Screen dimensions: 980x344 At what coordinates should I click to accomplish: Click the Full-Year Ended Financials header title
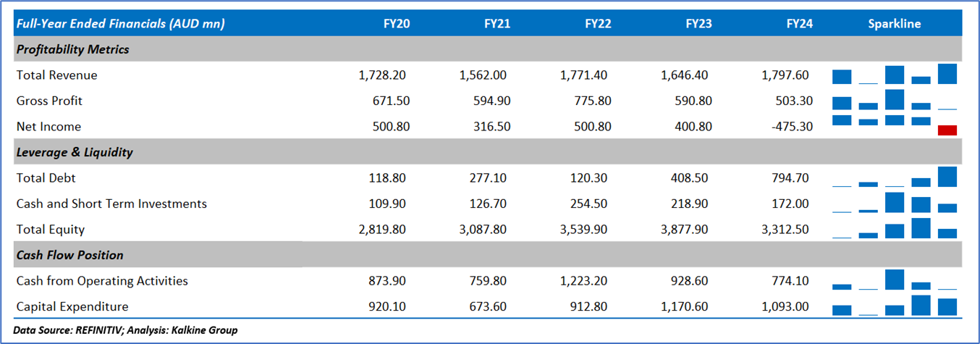(x=120, y=24)
